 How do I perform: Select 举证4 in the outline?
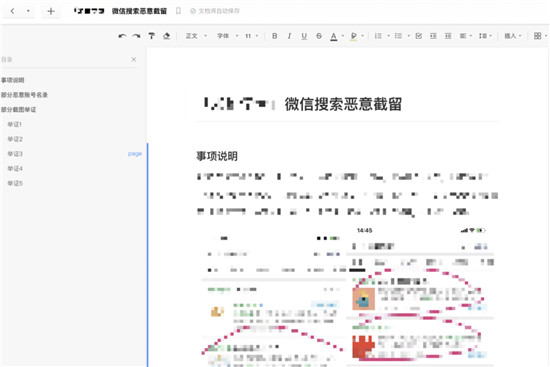point(15,169)
